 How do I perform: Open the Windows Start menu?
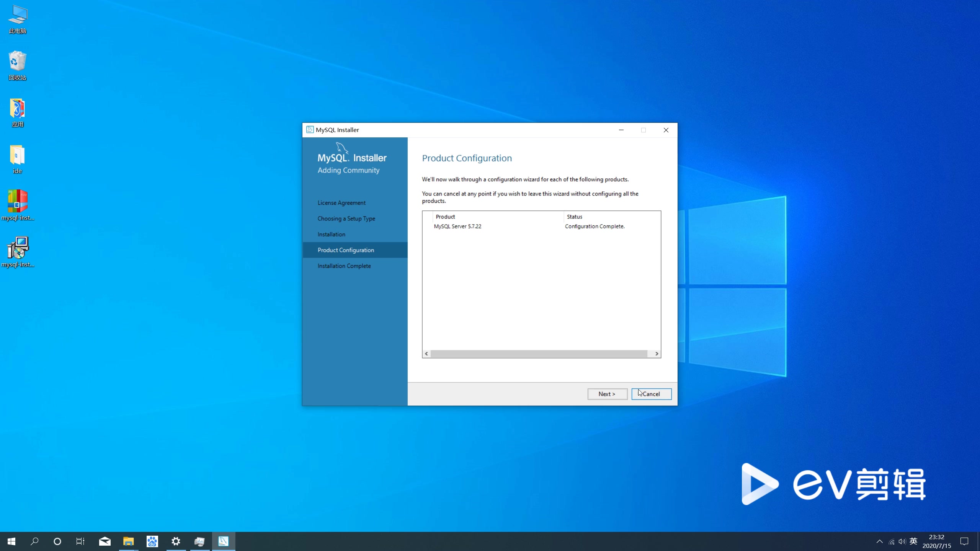[x=11, y=541]
